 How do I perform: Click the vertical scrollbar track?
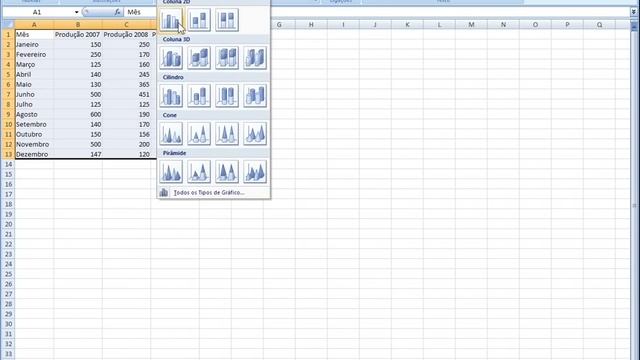634,196
